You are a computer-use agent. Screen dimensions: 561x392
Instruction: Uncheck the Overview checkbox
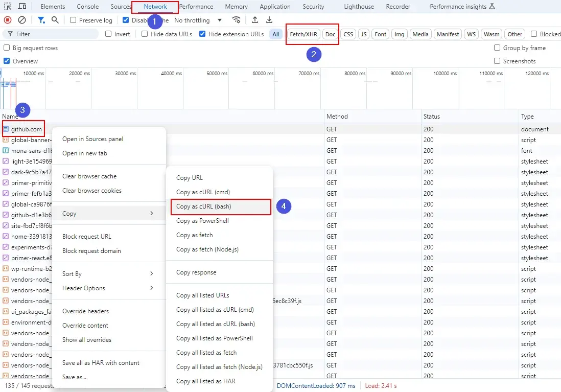(7, 61)
